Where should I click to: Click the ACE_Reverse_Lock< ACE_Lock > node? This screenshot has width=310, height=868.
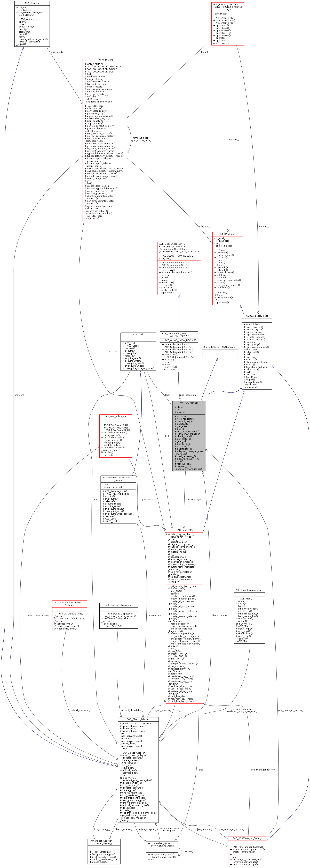coord(118,479)
